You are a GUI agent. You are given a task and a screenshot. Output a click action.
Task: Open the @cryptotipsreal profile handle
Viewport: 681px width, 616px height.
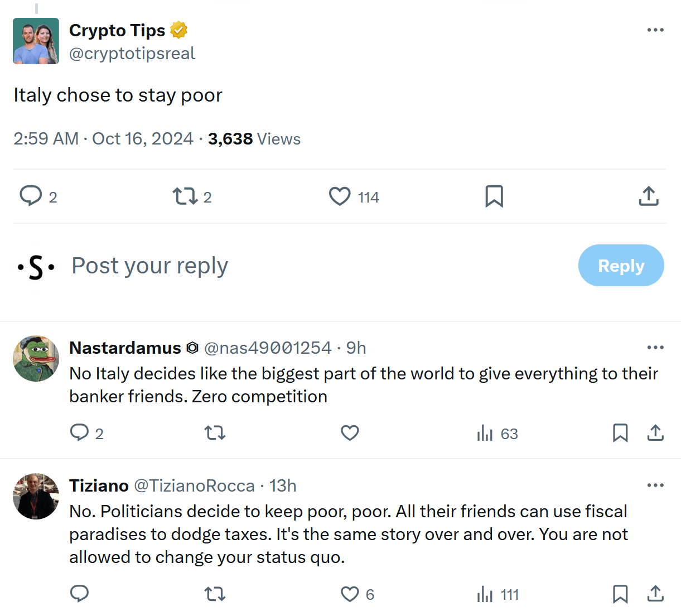pos(132,54)
